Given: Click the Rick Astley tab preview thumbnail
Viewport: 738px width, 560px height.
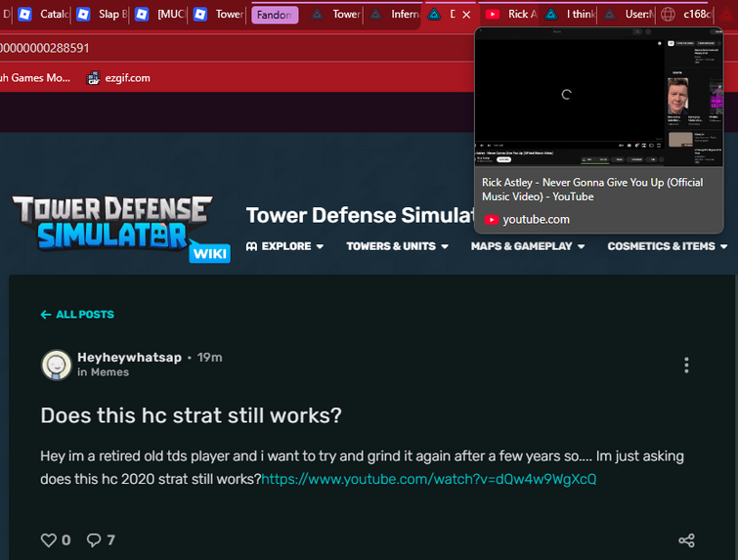Looking at the screenshot, I should click(598, 97).
